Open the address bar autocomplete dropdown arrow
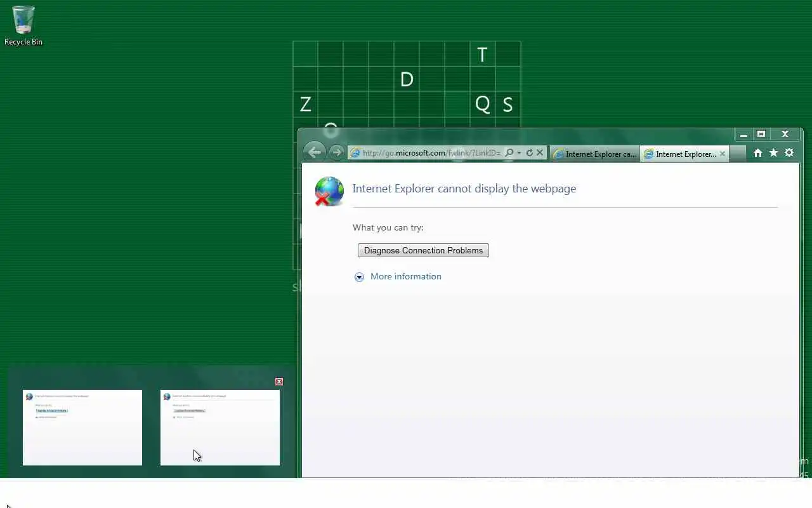The image size is (812, 508). click(x=519, y=153)
